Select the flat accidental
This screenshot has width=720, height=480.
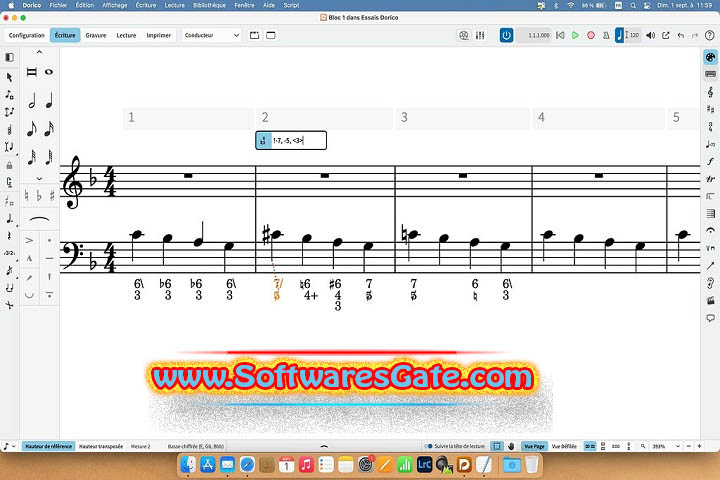pyautogui.click(x=39, y=196)
